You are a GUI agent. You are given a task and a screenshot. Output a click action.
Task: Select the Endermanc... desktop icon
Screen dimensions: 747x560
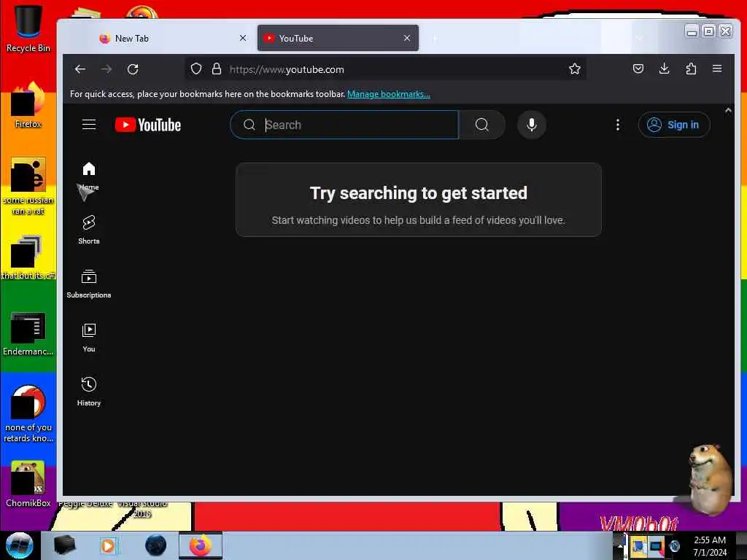[28, 333]
